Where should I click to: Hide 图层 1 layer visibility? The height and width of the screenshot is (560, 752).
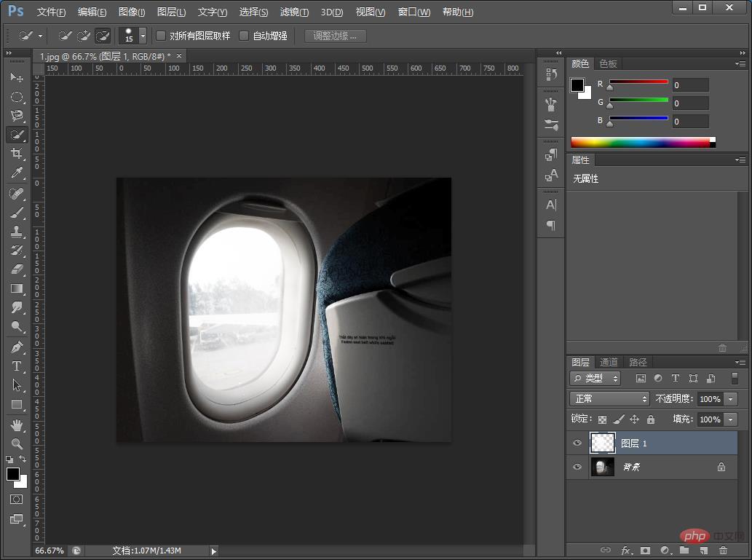point(577,443)
